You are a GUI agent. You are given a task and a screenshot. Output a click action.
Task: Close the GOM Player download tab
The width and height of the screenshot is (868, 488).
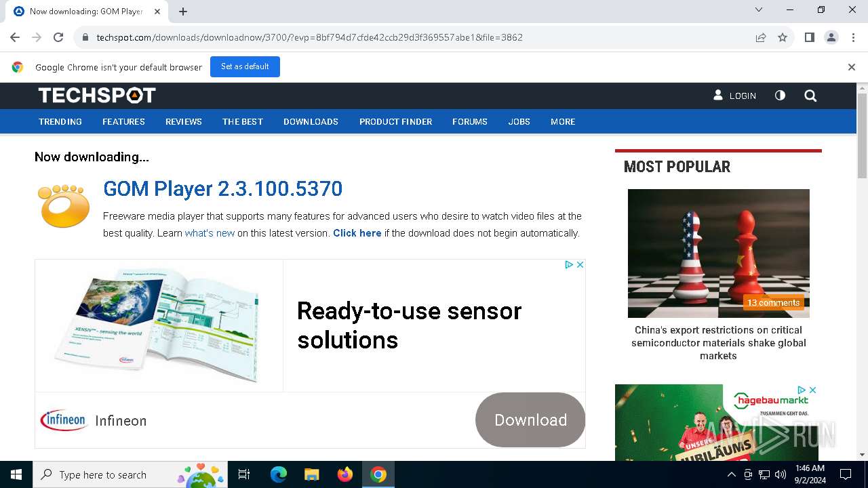(157, 11)
